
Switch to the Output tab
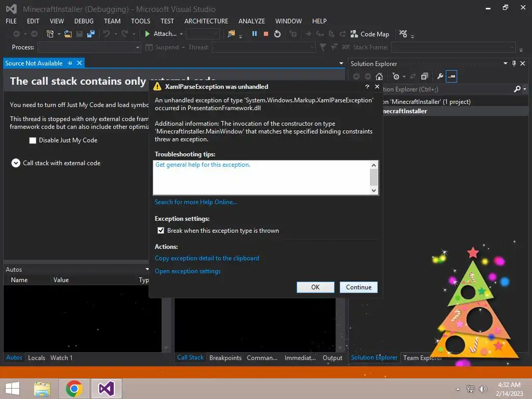pyautogui.click(x=332, y=357)
